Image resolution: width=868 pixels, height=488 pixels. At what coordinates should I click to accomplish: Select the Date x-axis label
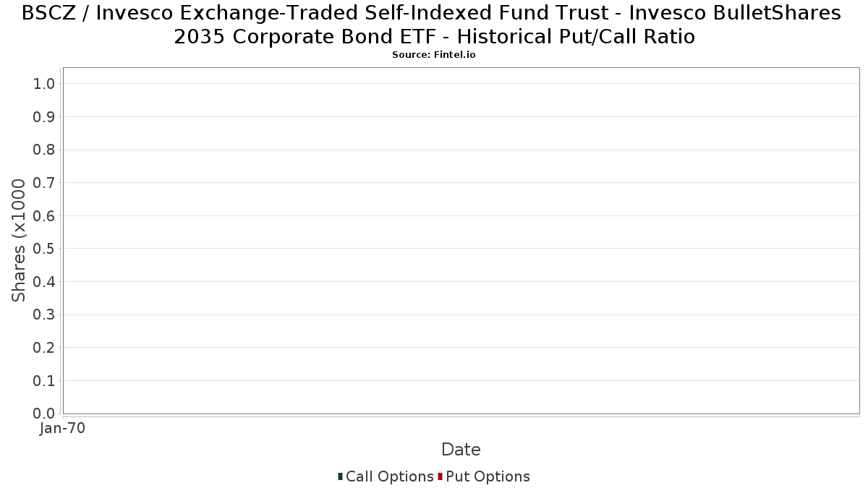point(461,450)
